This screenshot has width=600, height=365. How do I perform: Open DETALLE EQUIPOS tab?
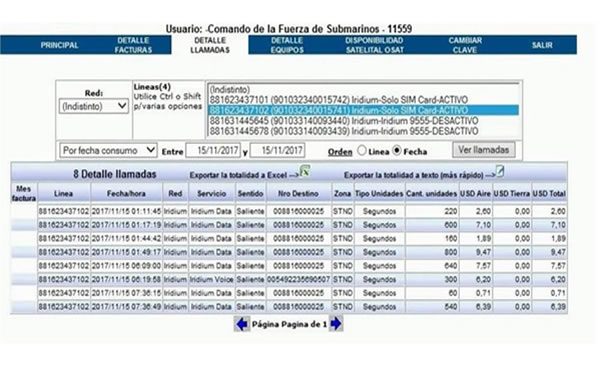[x=287, y=45]
